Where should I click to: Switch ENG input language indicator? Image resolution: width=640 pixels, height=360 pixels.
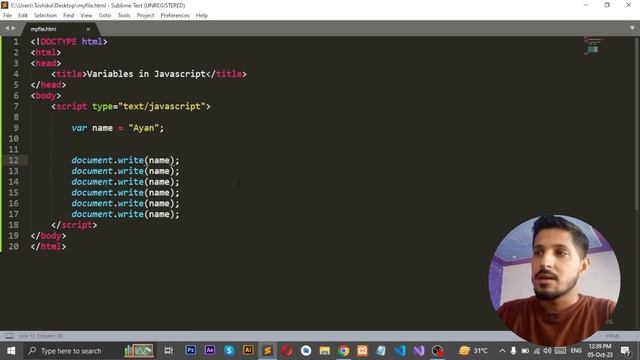click(x=576, y=351)
